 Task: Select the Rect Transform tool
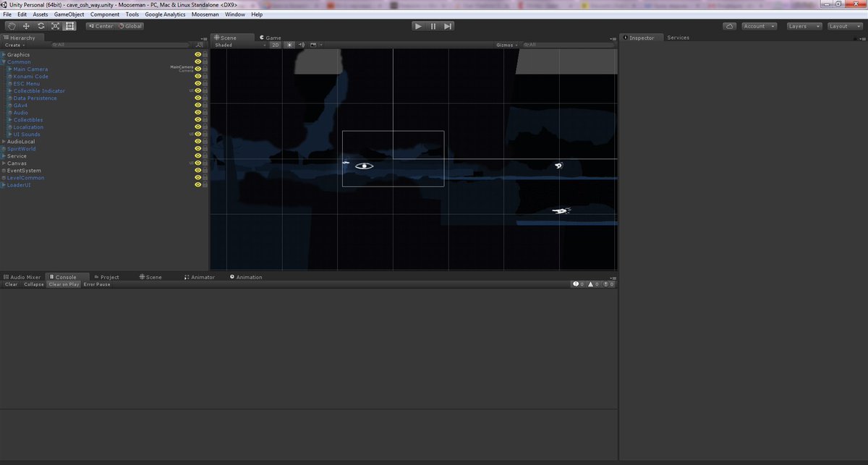[69, 26]
